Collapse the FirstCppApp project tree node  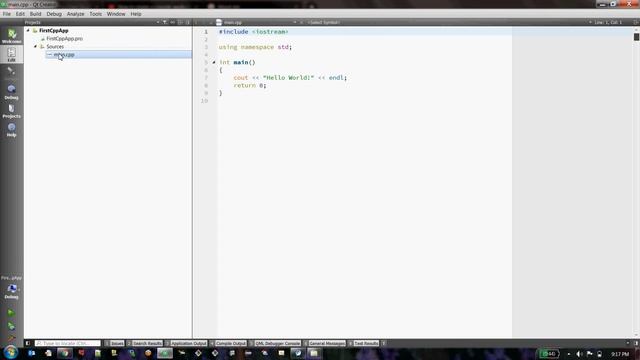tap(28, 31)
